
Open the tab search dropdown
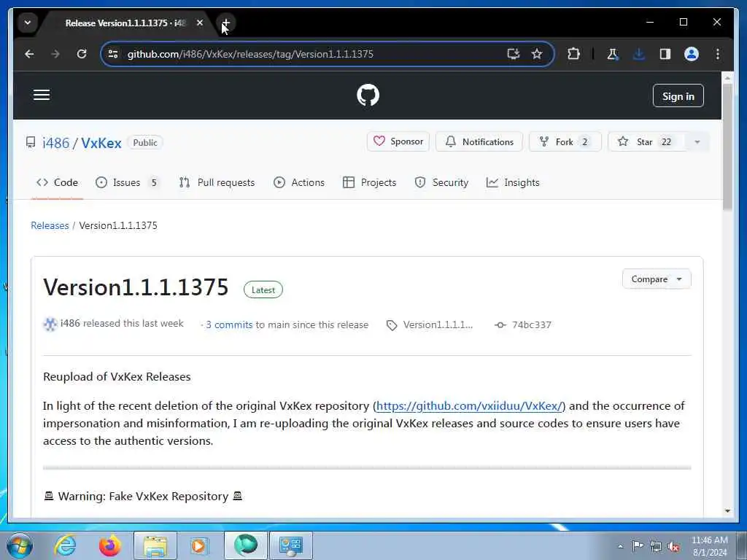pyautogui.click(x=28, y=23)
